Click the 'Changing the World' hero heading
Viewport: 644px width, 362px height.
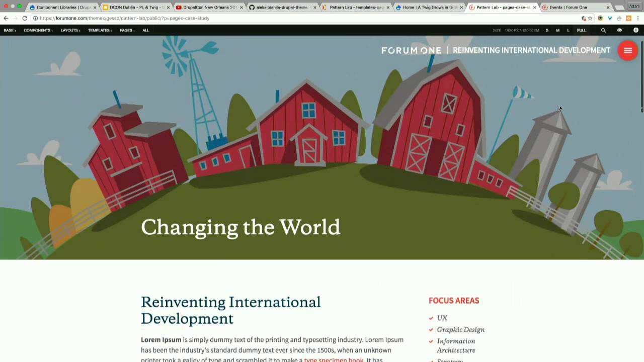pyautogui.click(x=240, y=227)
